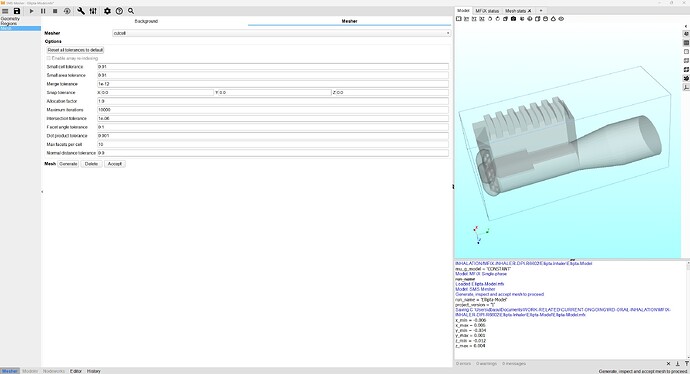Set the XY plane view in the 3D toolbar
Screen dimensions: 690x374
point(466,19)
